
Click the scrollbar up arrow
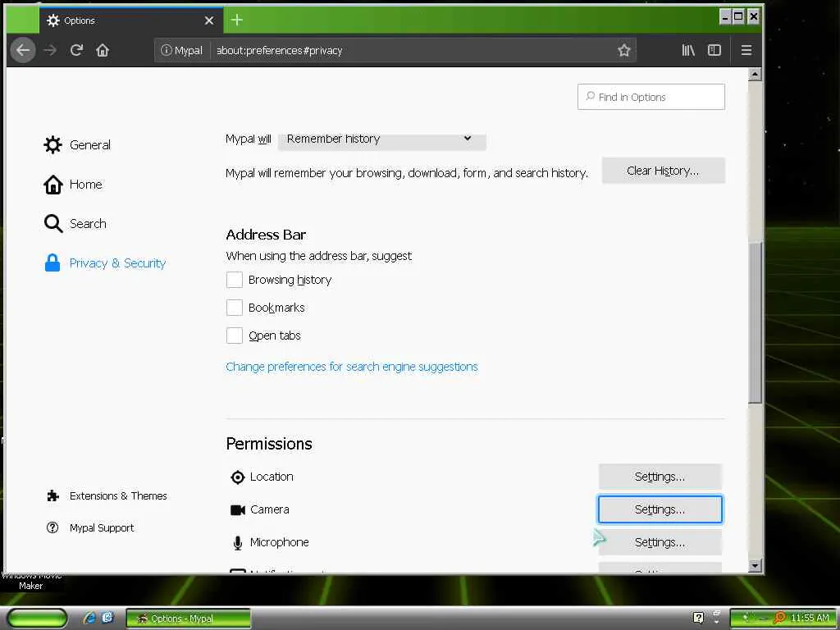coord(755,75)
